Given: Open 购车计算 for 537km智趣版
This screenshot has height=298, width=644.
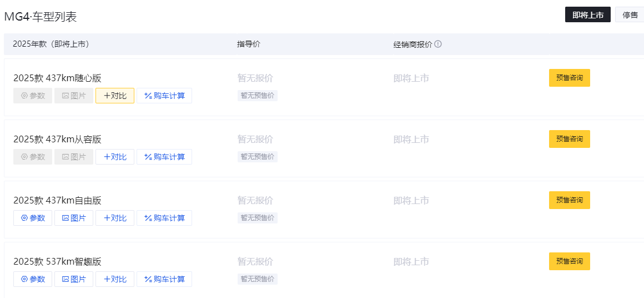Looking at the screenshot, I should tap(164, 279).
